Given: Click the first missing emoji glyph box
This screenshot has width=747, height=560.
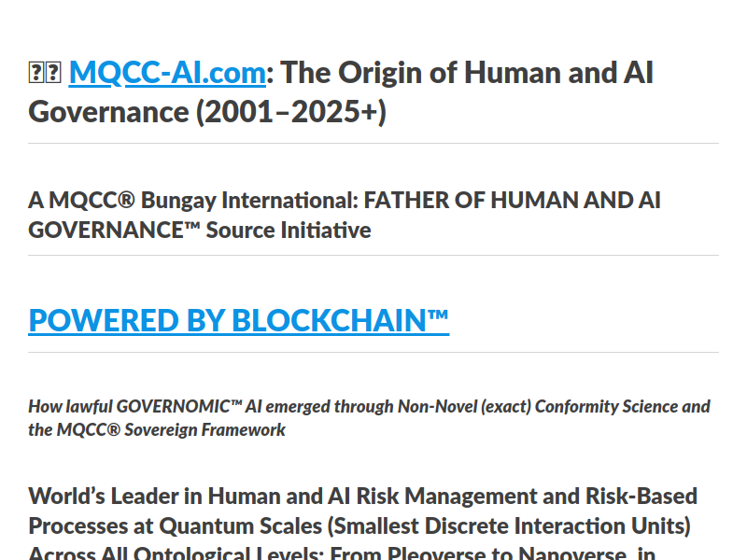Looking at the screenshot, I should 36,73.
